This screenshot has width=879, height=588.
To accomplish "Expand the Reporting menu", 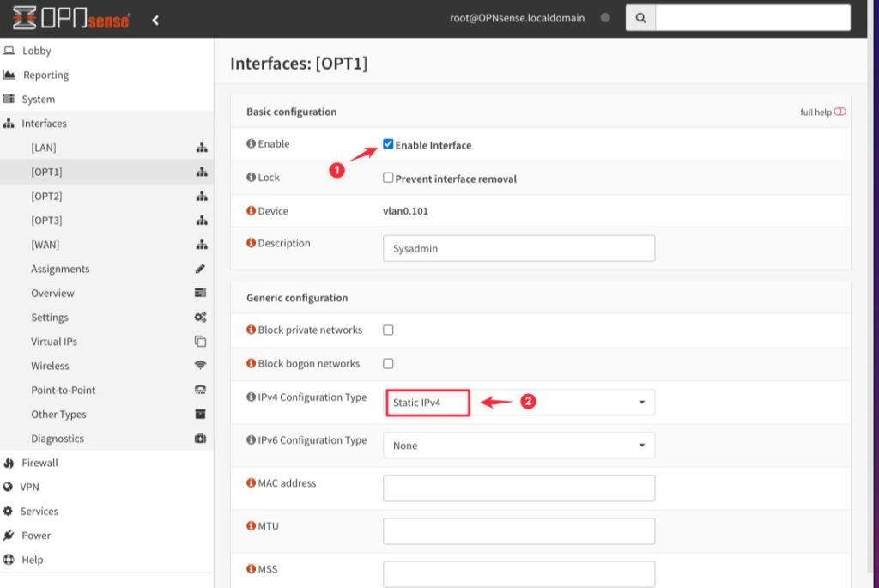I will coord(45,75).
